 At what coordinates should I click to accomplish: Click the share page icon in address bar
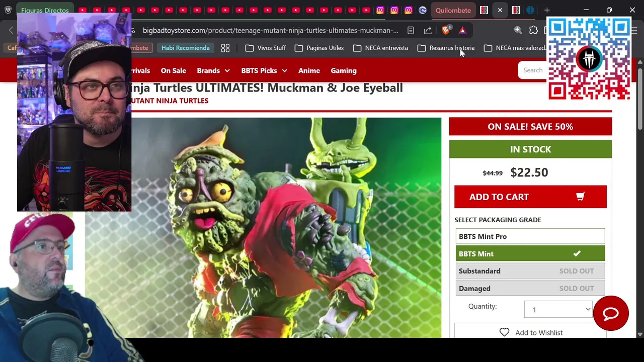coord(427,30)
